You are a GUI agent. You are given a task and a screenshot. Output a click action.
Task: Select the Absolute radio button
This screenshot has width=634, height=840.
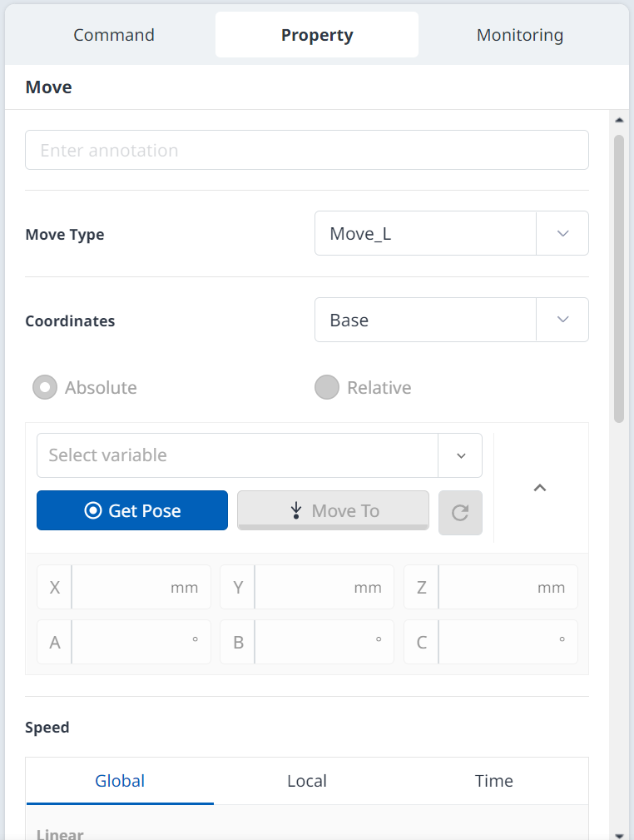[45, 387]
